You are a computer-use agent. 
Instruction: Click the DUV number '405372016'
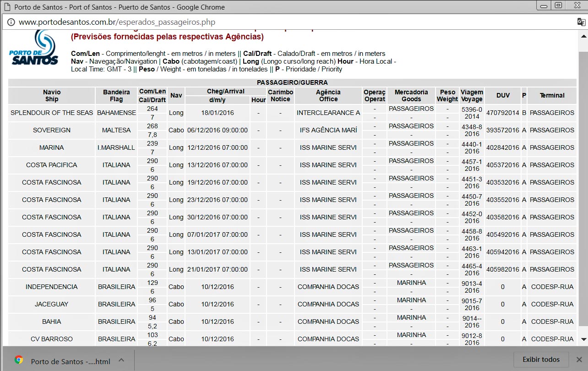pyautogui.click(x=502, y=165)
